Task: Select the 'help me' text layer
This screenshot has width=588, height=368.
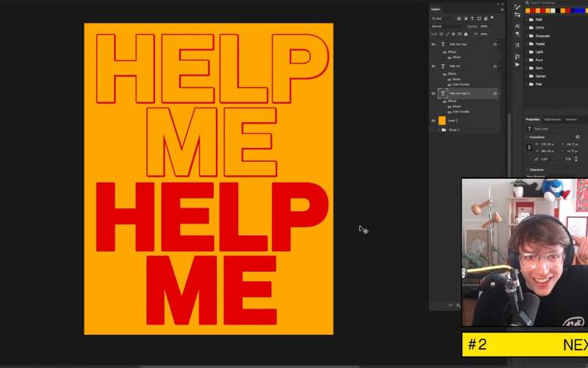Action: pyautogui.click(x=455, y=66)
